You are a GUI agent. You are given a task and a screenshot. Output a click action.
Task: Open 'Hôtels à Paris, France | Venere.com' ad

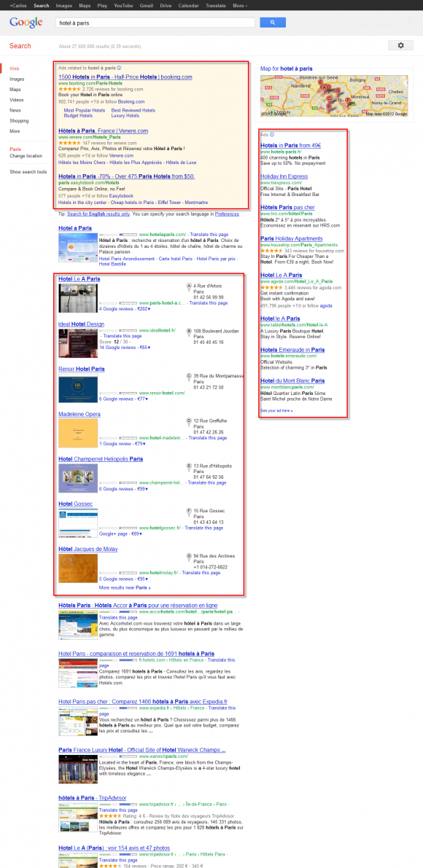click(103, 131)
